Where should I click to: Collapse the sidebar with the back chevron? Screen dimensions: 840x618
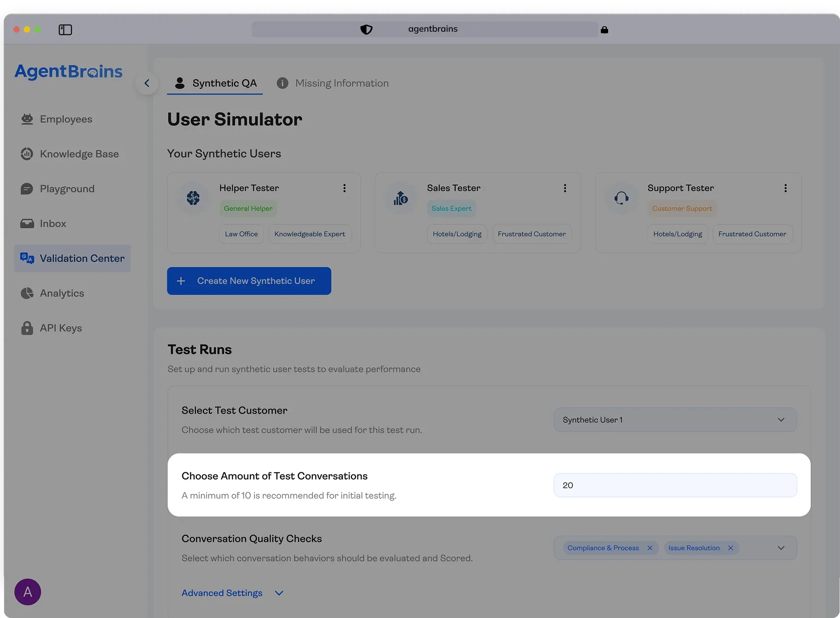click(x=147, y=83)
